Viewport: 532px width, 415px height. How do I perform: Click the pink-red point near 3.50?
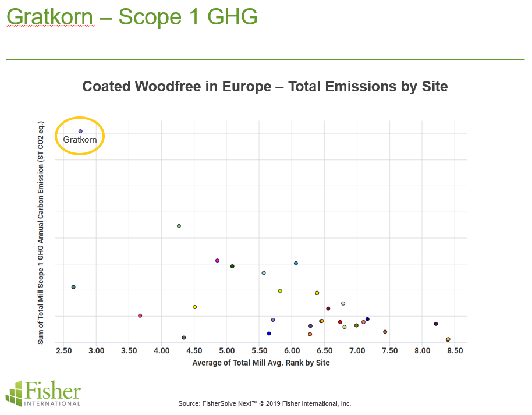click(x=140, y=315)
